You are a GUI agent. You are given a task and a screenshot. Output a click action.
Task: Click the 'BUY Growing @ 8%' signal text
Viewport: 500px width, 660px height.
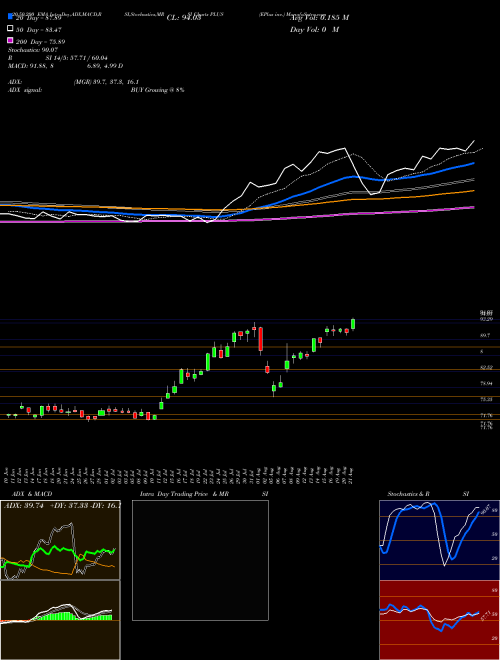pos(157,90)
